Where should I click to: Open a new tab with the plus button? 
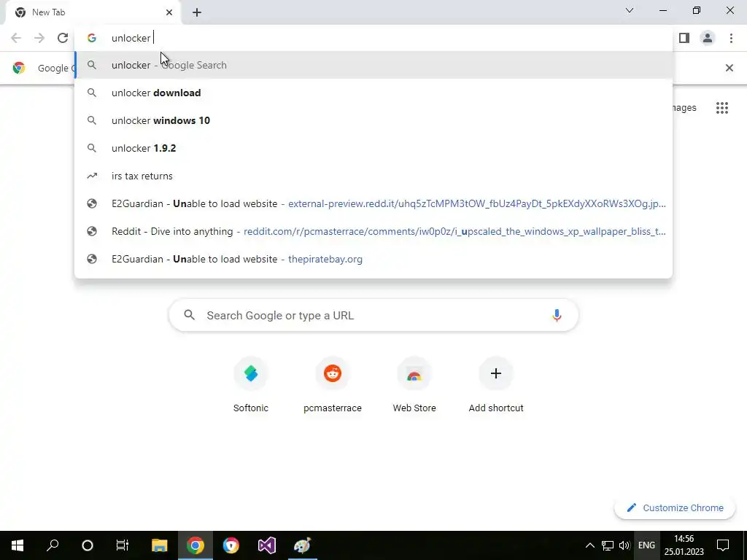(x=197, y=13)
